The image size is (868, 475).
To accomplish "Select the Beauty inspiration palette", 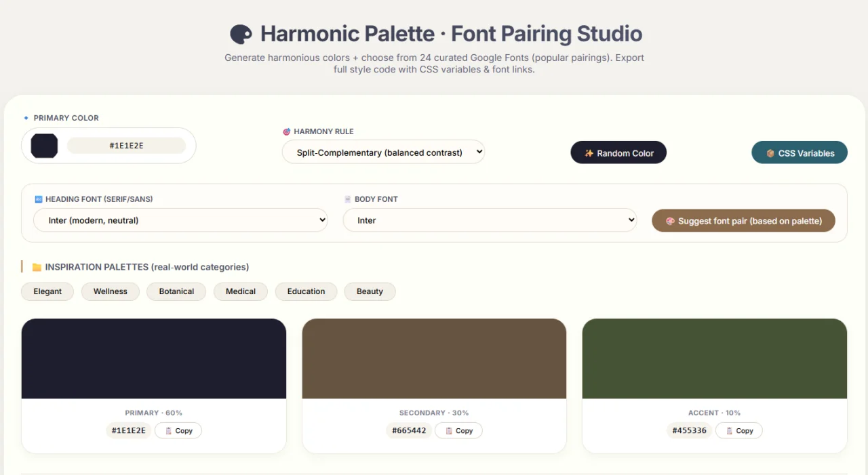I will coord(370,291).
